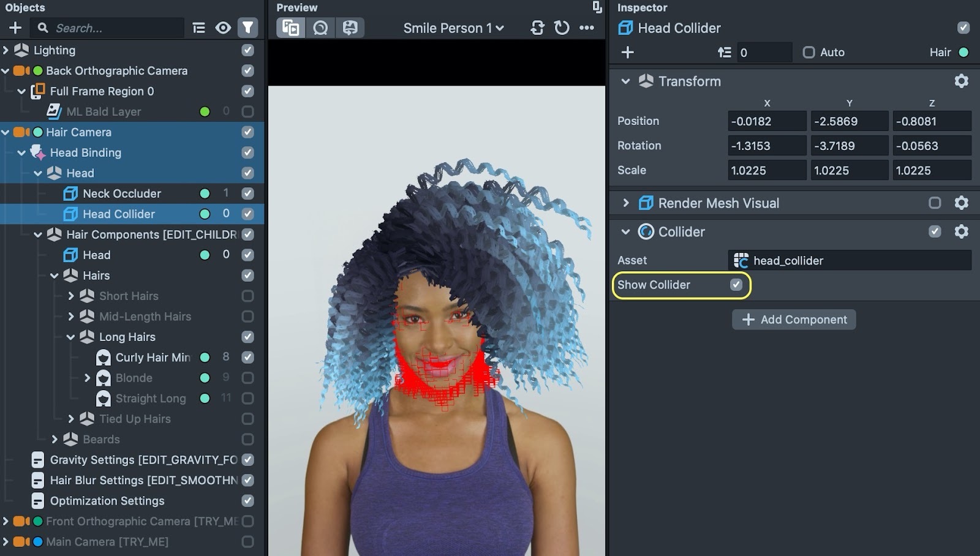Enable the Blonde hair visibility checkbox
This screenshot has height=556, width=980.
coord(247,378)
